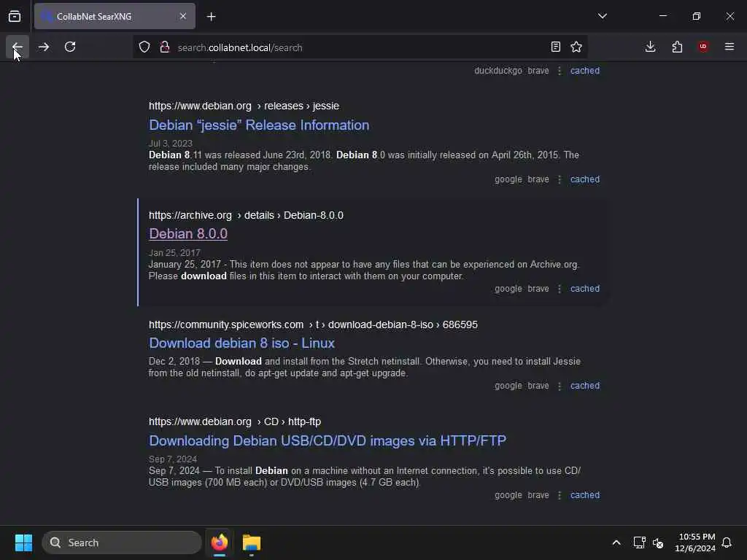Show hidden system tray icons

[x=616, y=542]
